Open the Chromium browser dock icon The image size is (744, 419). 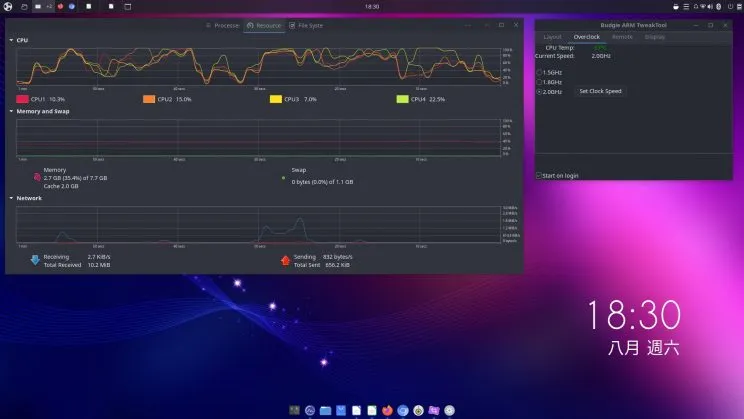(x=403, y=410)
